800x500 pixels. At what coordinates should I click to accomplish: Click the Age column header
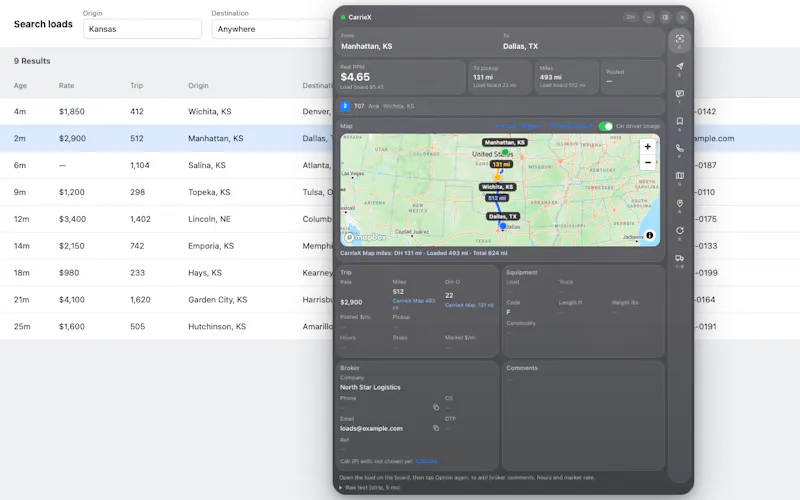pyautogui.click(x=20, y=86)
